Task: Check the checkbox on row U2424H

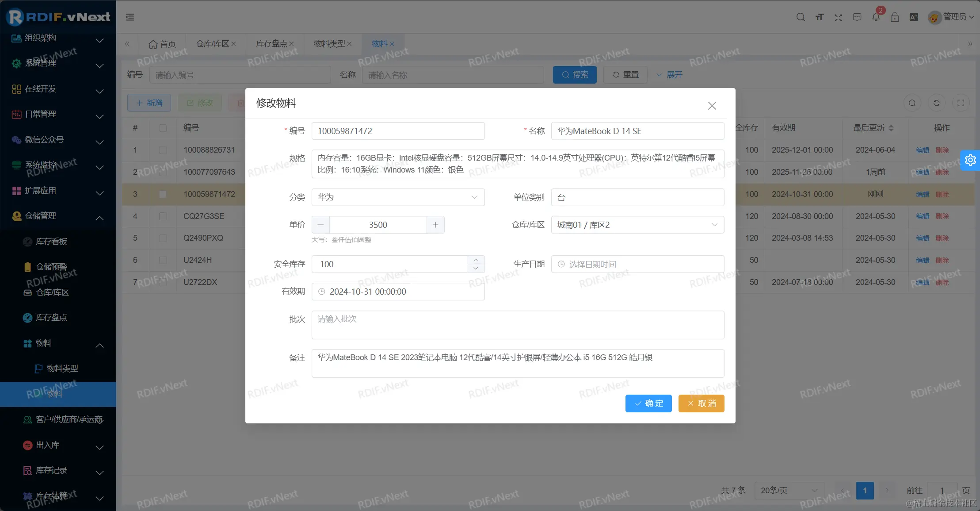Action: [163, 260]
